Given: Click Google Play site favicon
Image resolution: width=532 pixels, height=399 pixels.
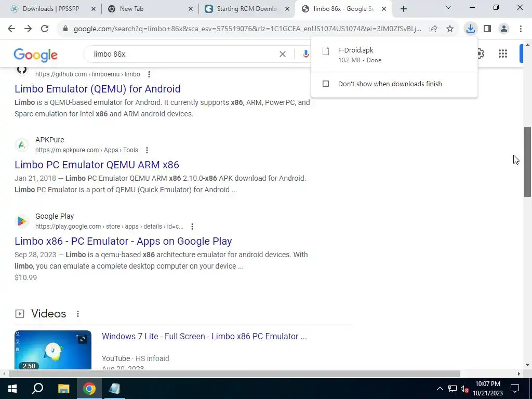Looking at the screenshot, I should [22, 221].
